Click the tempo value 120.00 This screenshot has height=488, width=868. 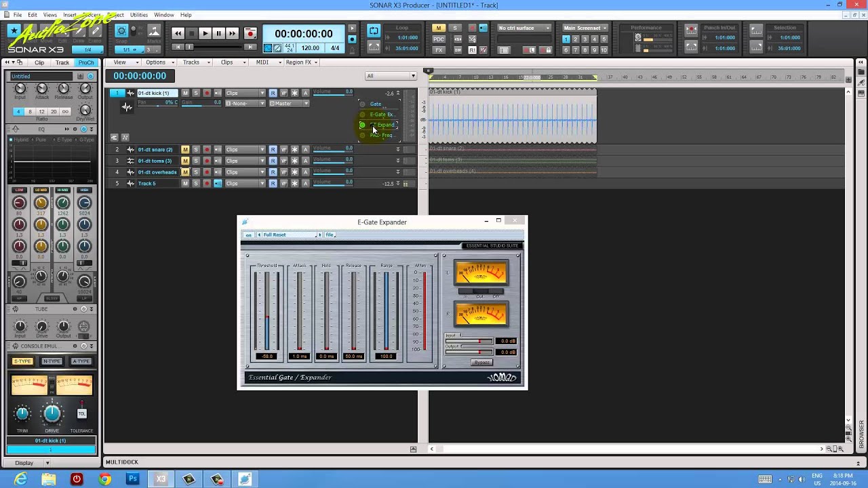[x=310, y=48]
